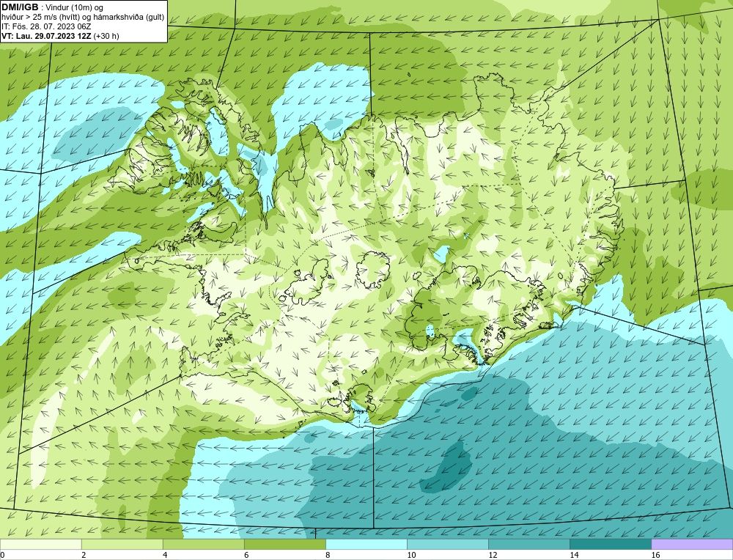Image resolution: width=733 pixels, height=560 pixels.
Task: Click the 2–4 m/s light green legend swatch
Action: pyautogui.click(x=122, y=544)
